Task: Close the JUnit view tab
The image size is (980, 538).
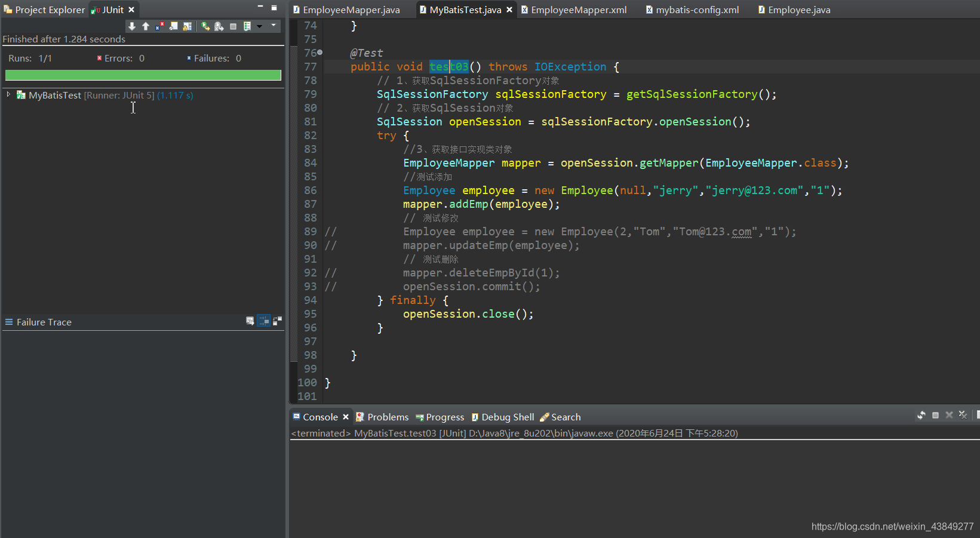Action: [x=131, y=10]
